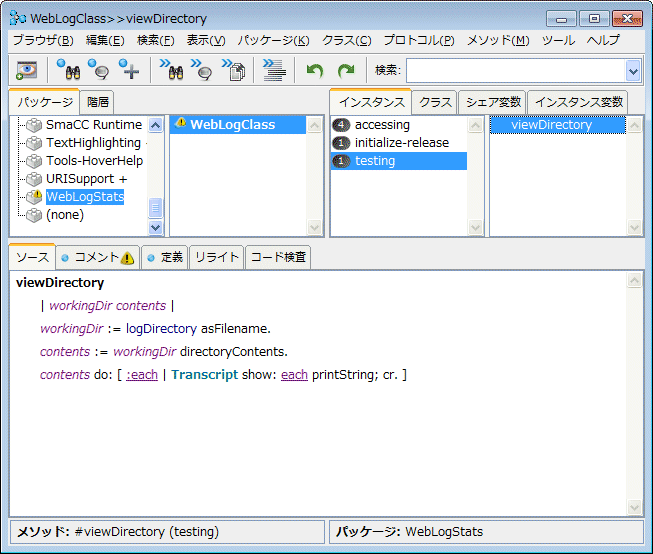
Task: Open the メソッド(M) menu
Action: click(498, 40)
